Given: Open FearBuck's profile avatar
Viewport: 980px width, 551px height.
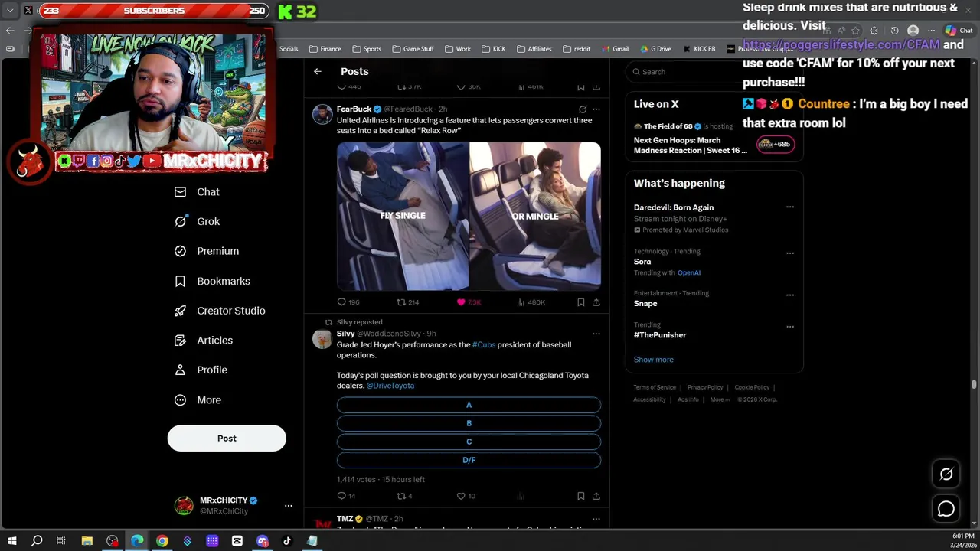Looking at the screenshot, I should [322, 115].
